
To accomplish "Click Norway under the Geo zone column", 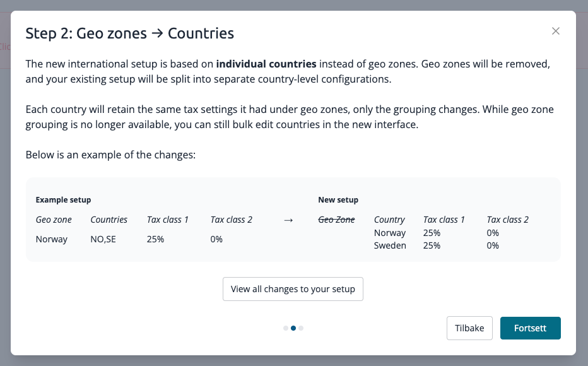I will point(51,239).
